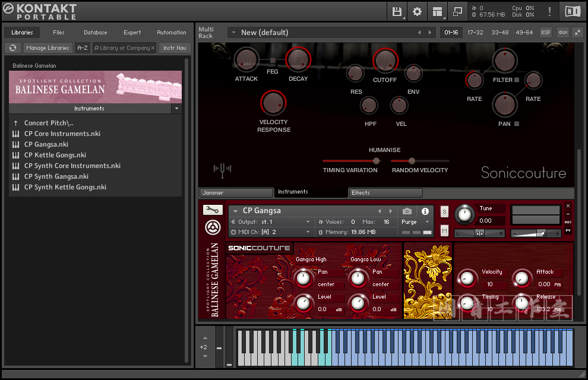
Task: Toggle the FEG link square
Action: coord(273,60)
